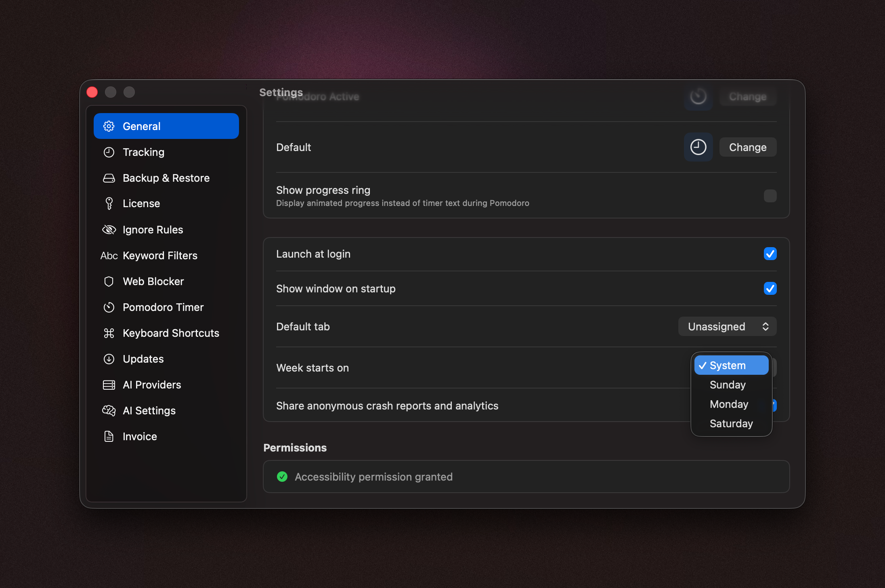Click the License key icon
Image resolution: width=885 pixels, height=588 pixels.
109,204
